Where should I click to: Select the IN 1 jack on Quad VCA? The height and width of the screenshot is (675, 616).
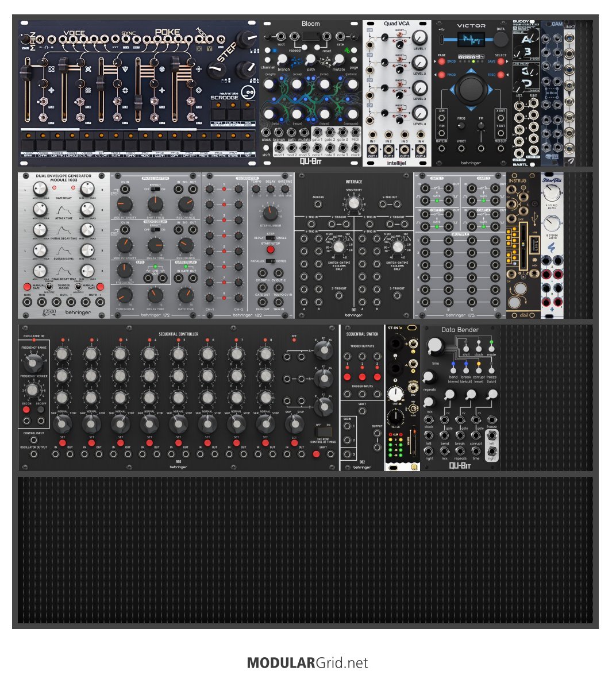[x=372, y=135]
